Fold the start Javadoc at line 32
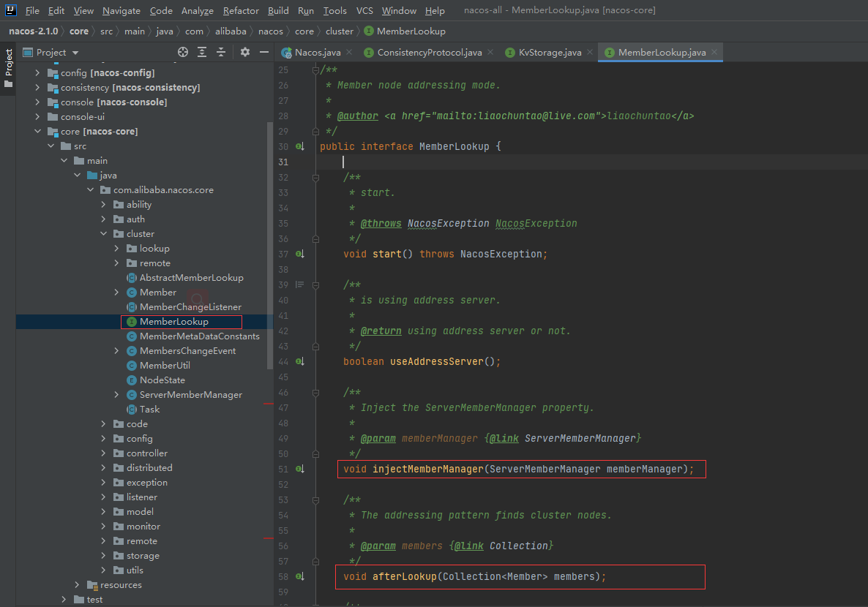 point(315,178)
